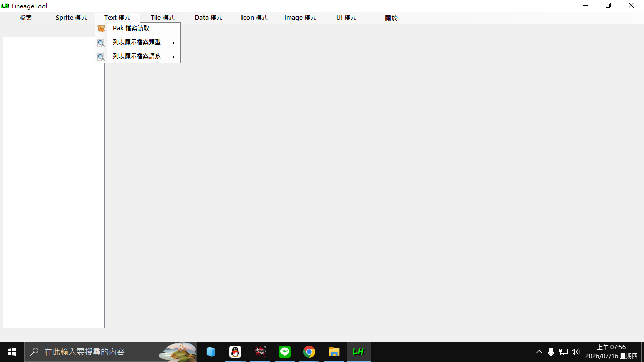Open the network tray icon
This screenshot has width=644, height=362.
[563, 352]
